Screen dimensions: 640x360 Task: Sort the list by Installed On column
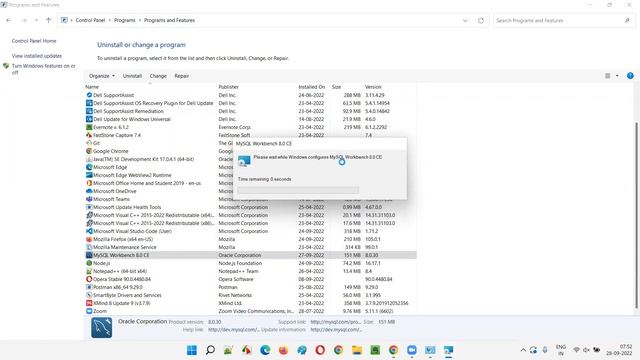click(x=313, y=87)
